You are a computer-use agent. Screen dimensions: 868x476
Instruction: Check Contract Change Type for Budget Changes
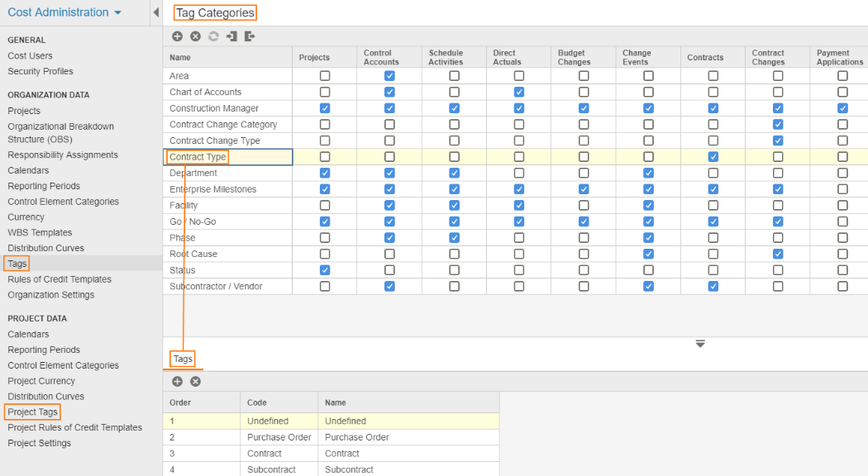coord(584,140)
